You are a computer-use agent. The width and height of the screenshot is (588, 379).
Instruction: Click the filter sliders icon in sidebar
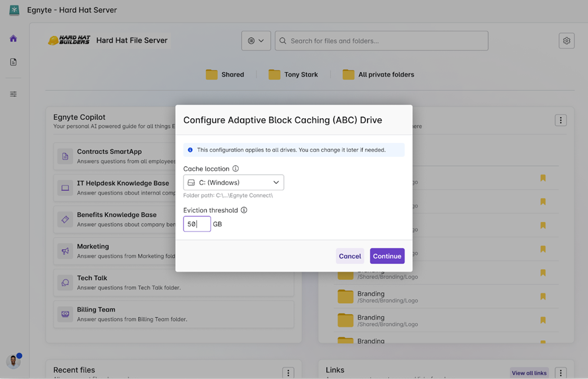click(14, 94)
